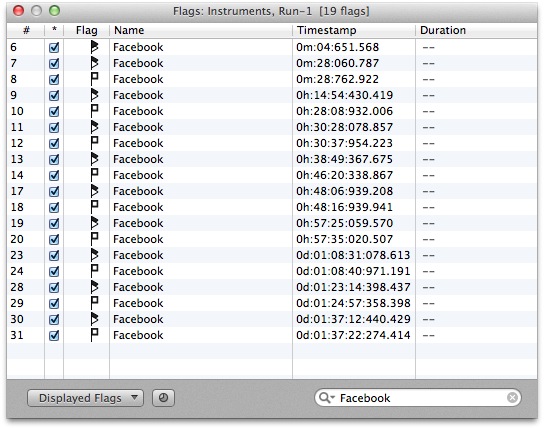This screenshot has height=429, width=544.
Task: Click the flag icon in row 23
Action: point(94,255)
